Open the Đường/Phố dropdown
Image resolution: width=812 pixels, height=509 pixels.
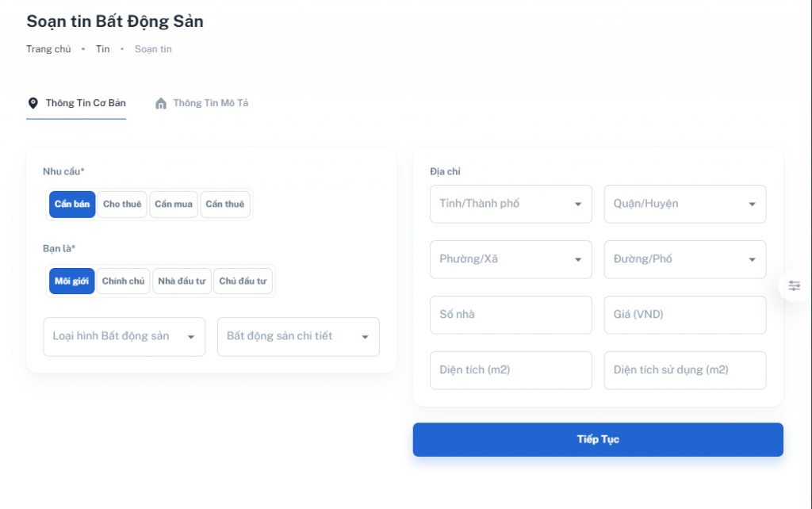pos(685,259)
